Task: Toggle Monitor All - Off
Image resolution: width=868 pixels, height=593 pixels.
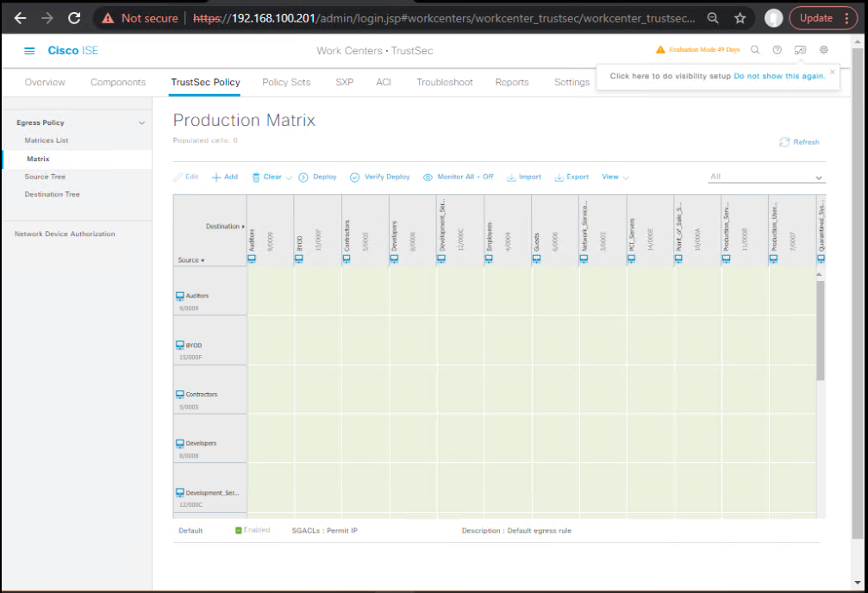Action: (x=459, y=178)
